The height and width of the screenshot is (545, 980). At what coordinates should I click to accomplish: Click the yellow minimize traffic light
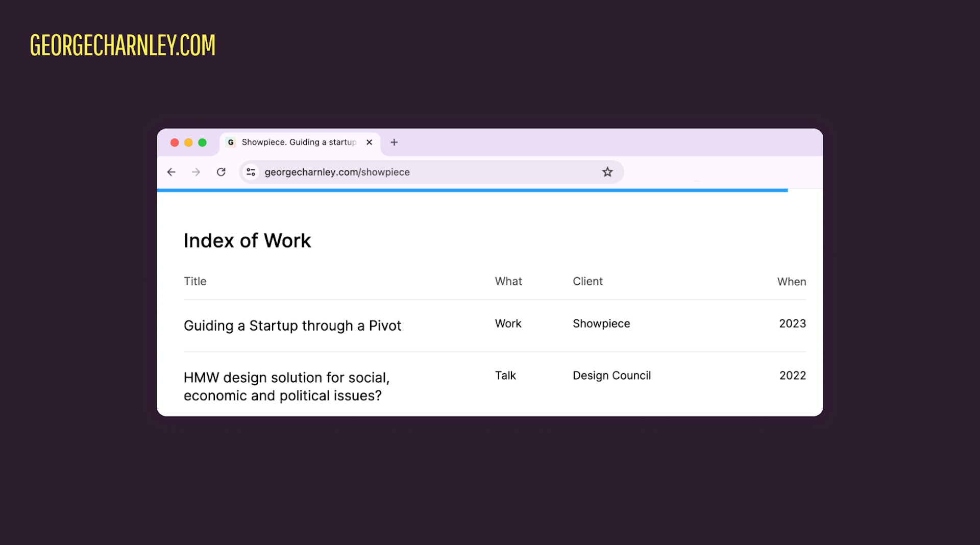pos(189,142)
